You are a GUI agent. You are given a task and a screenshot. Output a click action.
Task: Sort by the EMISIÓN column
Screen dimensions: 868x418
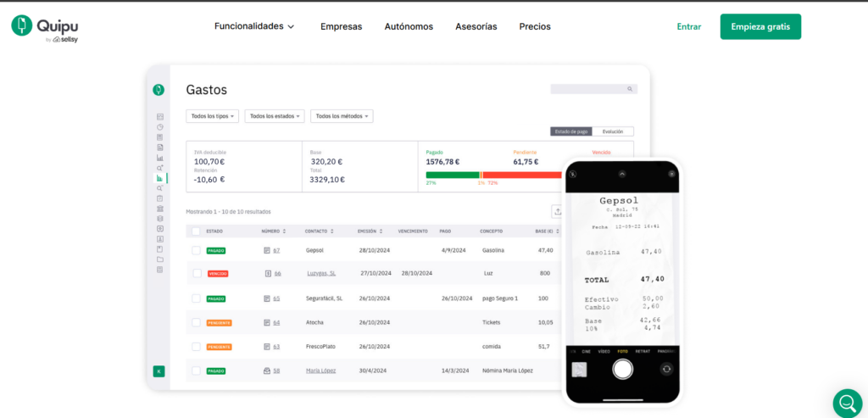[370, 231]
